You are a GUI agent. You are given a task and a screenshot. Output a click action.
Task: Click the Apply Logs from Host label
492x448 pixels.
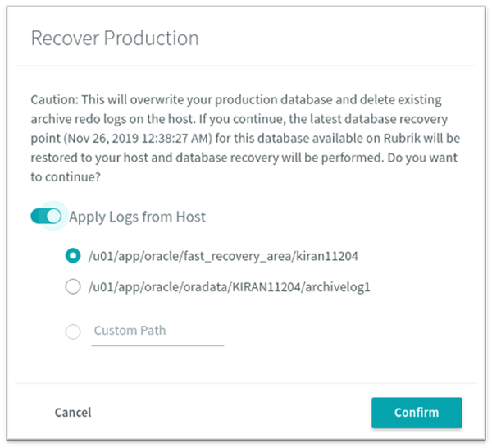tap(137, 217)
